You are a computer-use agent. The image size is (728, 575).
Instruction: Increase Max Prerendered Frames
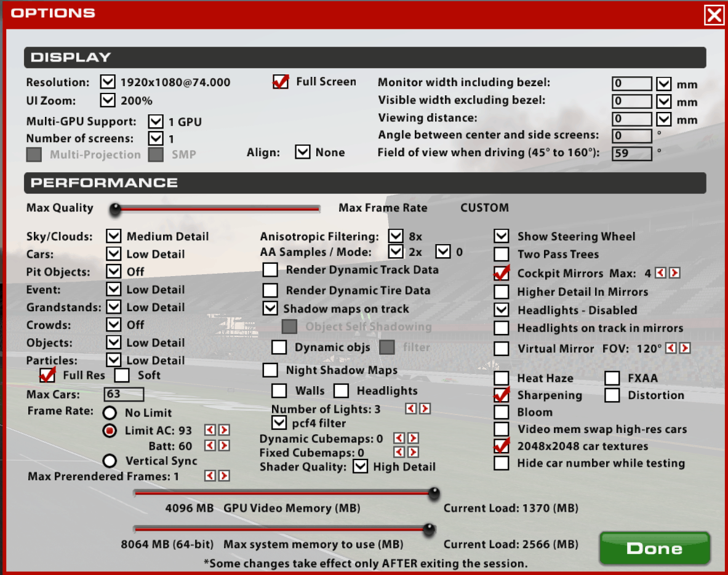(x=224, y=476)
